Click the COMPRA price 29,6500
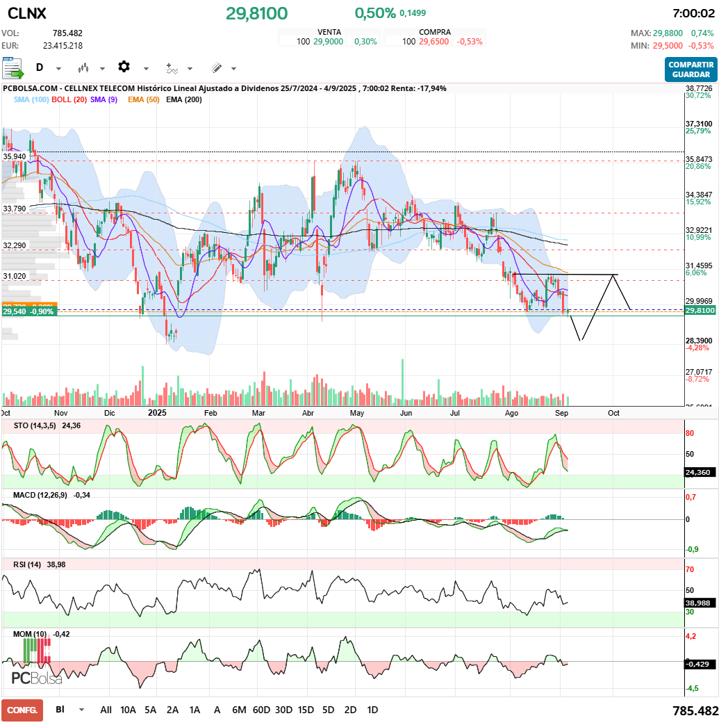Screen dimensions: 728x725 [434, 41]
